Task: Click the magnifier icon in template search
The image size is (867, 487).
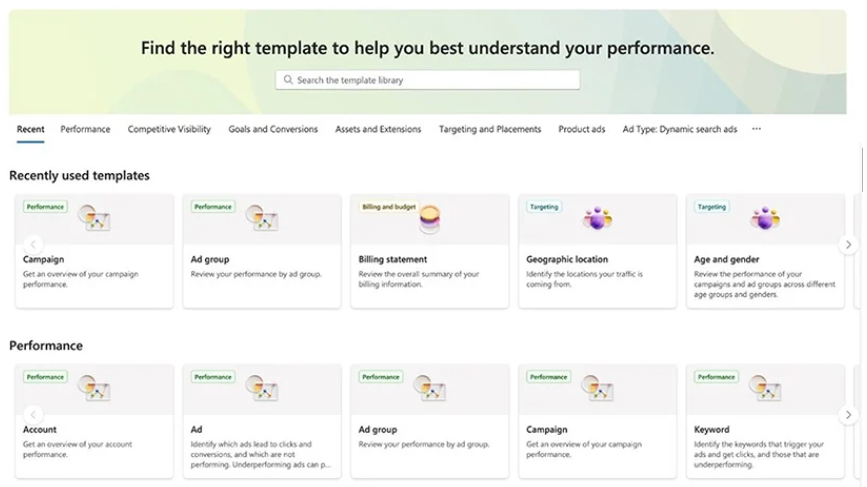Action: pyautogui.click(x=288, y=80)
